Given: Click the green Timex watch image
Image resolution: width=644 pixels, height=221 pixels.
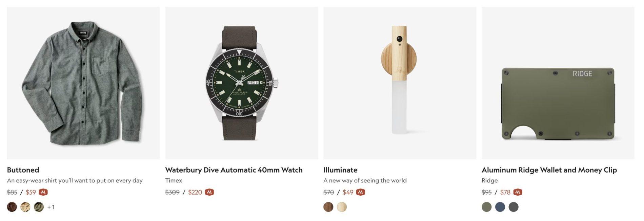Looking at the screenshot, I should coord(242,83).
